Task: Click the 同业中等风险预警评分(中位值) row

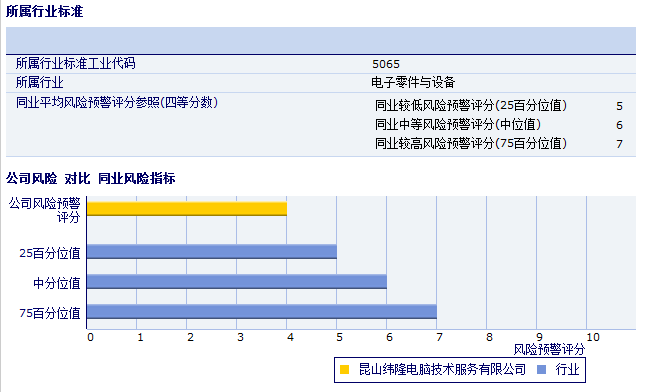Action: pyautogui.click(x=499, y=124)
